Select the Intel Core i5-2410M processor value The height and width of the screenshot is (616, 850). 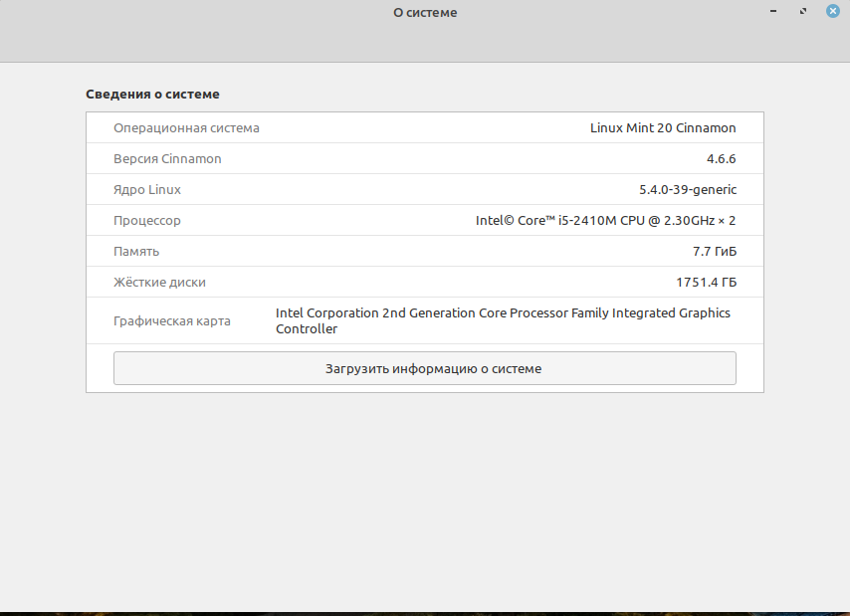click(x=605, y=221)
